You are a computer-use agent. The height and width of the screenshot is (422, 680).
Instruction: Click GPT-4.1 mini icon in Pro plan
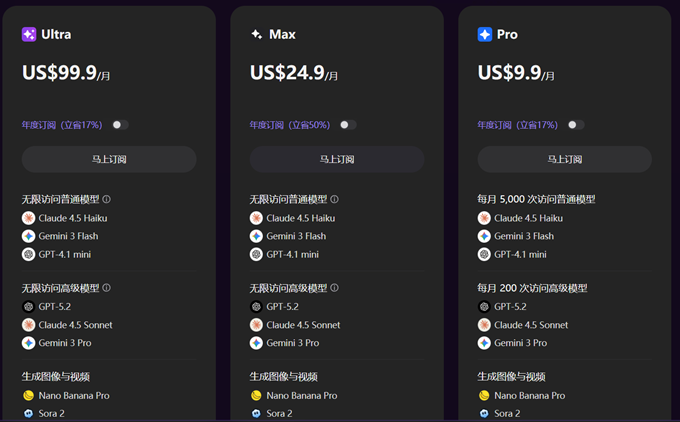pos(484,254)
